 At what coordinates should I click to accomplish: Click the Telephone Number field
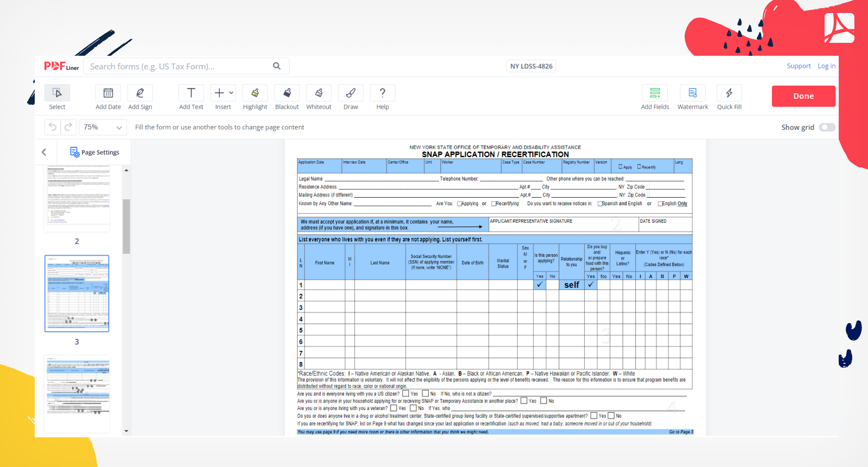[x=511, y=178]
